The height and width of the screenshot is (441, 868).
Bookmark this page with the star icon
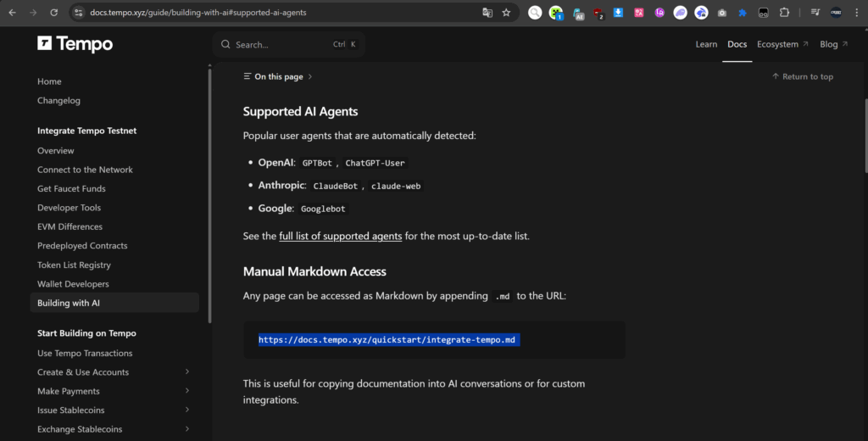(x=506, y=12)
